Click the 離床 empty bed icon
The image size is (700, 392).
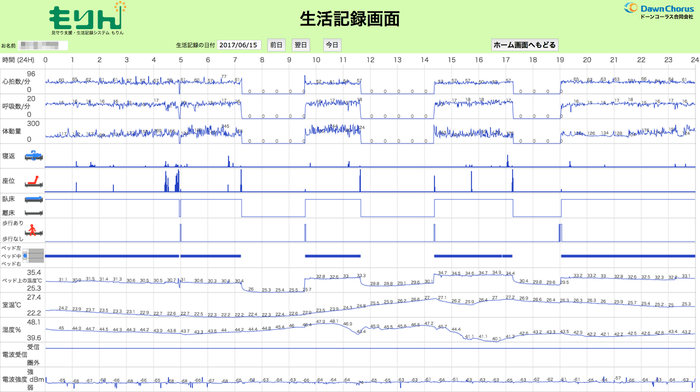coord(33,213)
